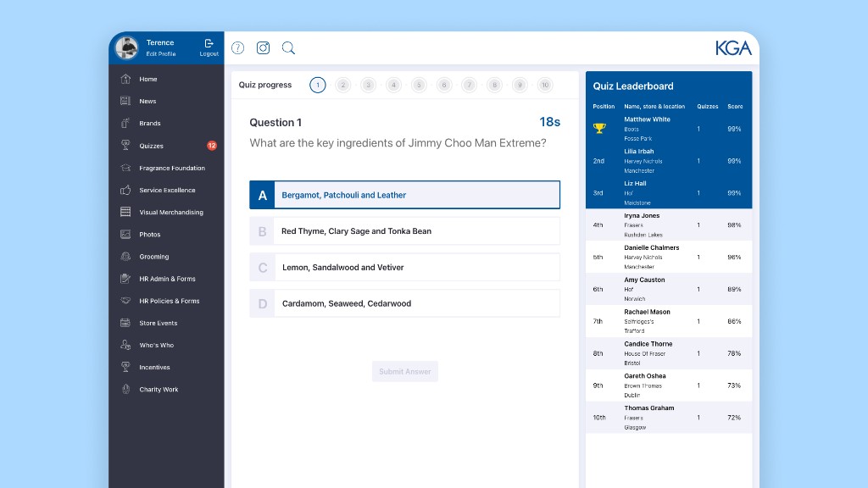
Task: Click the Store Events calendar icon
Action: [x=125, y=323]
